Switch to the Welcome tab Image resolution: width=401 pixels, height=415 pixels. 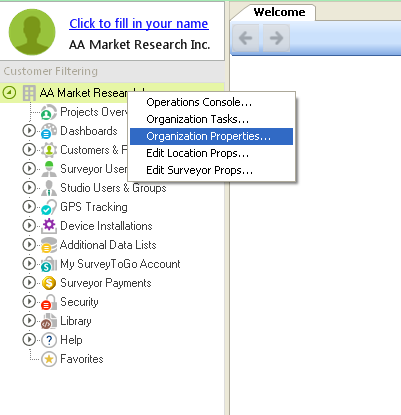click(x=279, y=12)
